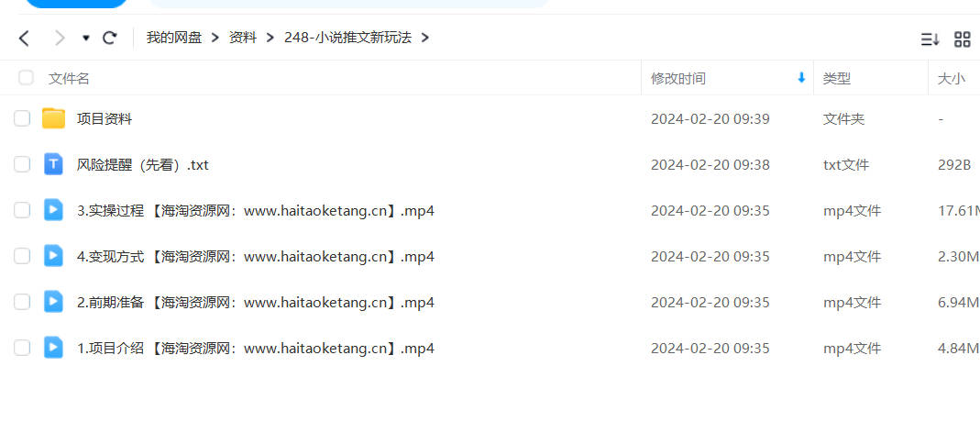The image size is (980, 444).
Task: Click the yellow 项目资料 folder icon
Action: (x=54, y=118)
